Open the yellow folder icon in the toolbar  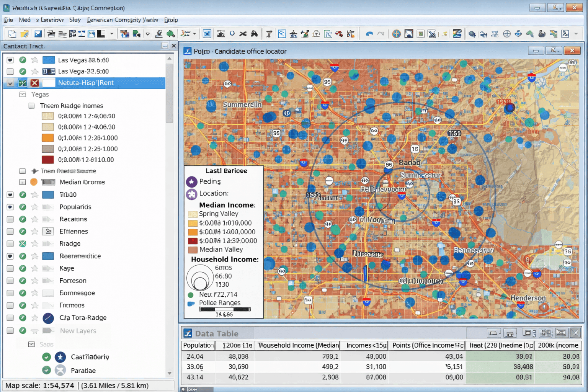pos(24,34)
